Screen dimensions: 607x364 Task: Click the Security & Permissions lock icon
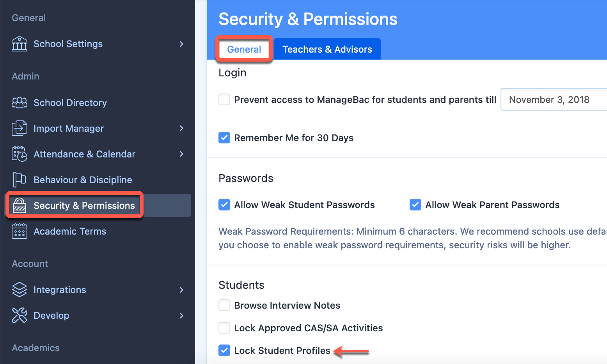click(x=20, y=205)
